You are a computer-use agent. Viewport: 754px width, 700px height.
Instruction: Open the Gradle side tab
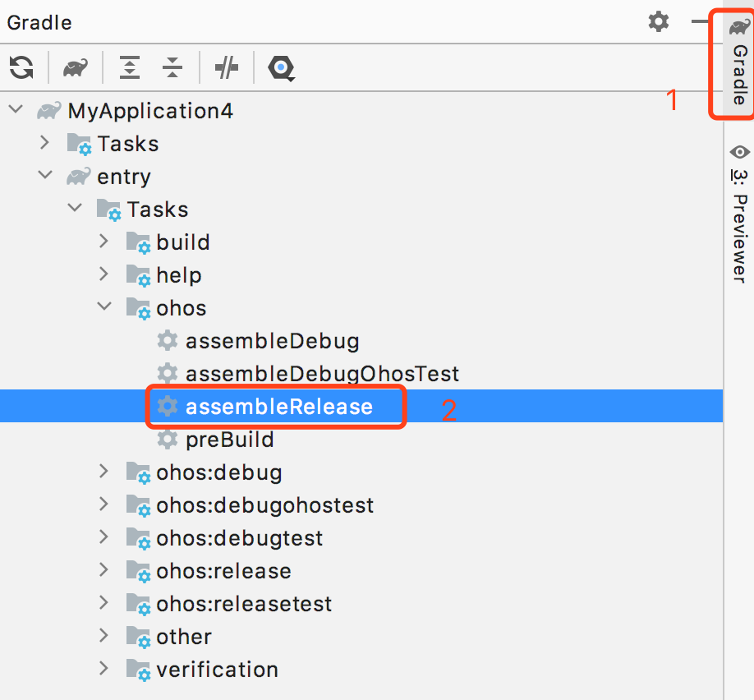click(x=739, y=64)
